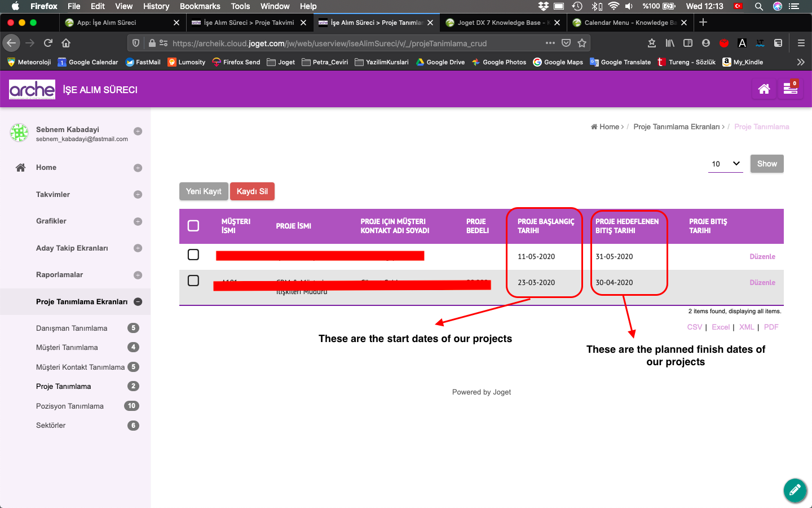Toggle the Firefox sidebar icon
This screenshot has height=508, width=812.
(688, 43)
